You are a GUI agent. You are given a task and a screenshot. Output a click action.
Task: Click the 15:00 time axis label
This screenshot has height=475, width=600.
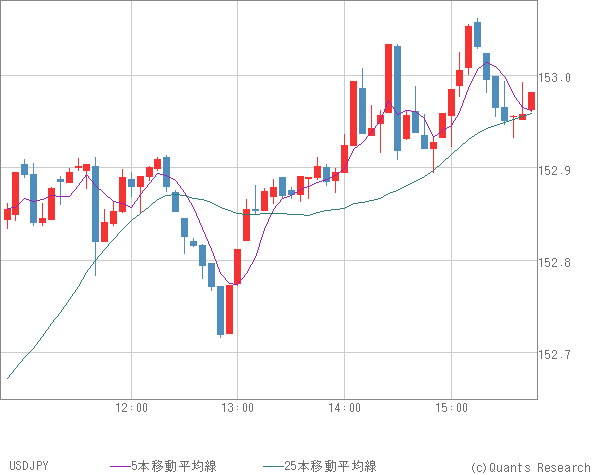(x=451, y=408)
